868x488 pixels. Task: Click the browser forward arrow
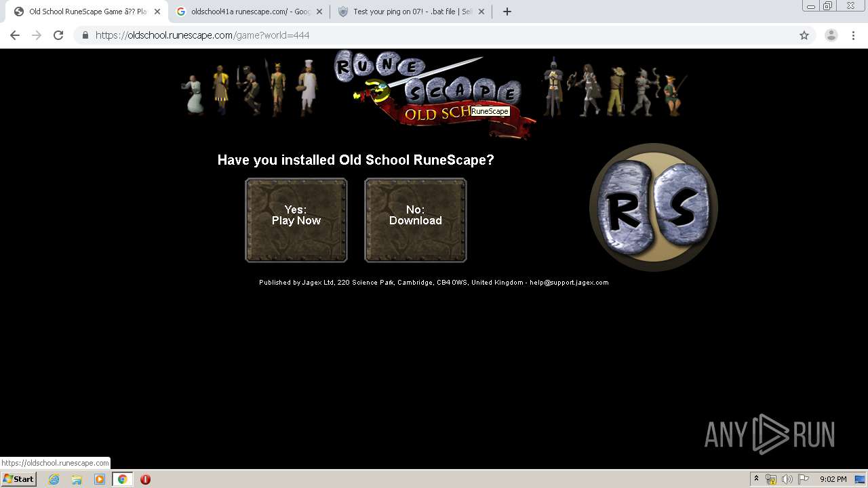[37, 35]
